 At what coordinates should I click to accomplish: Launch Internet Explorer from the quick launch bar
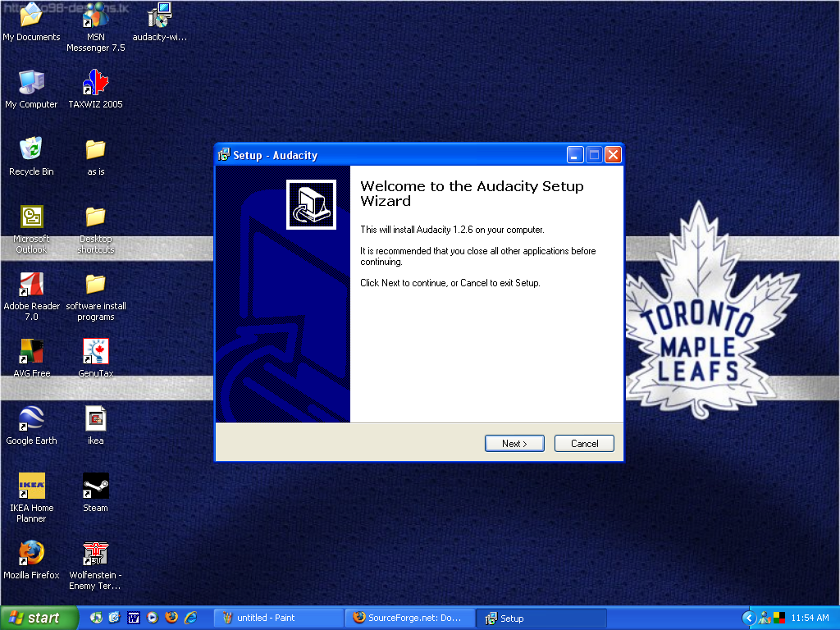pos(190,618)
